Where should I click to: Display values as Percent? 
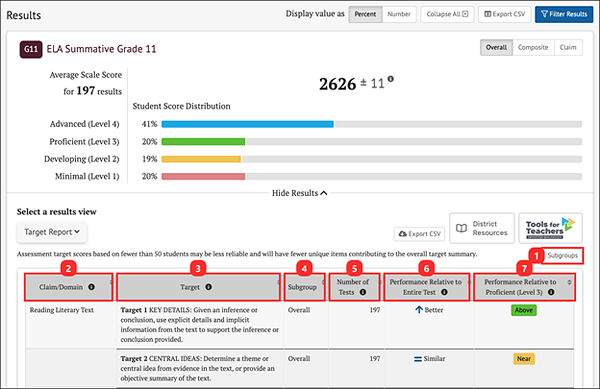(x=365, y=14)
